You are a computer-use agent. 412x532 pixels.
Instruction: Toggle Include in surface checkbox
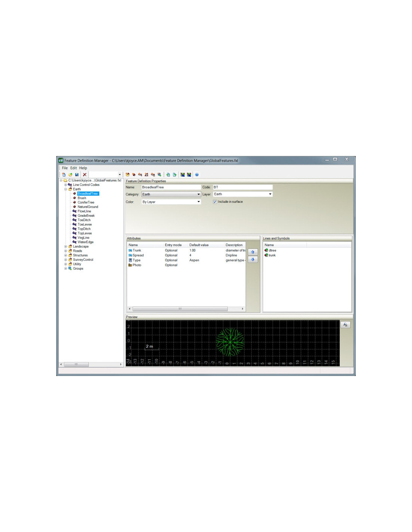coord(215,202)
